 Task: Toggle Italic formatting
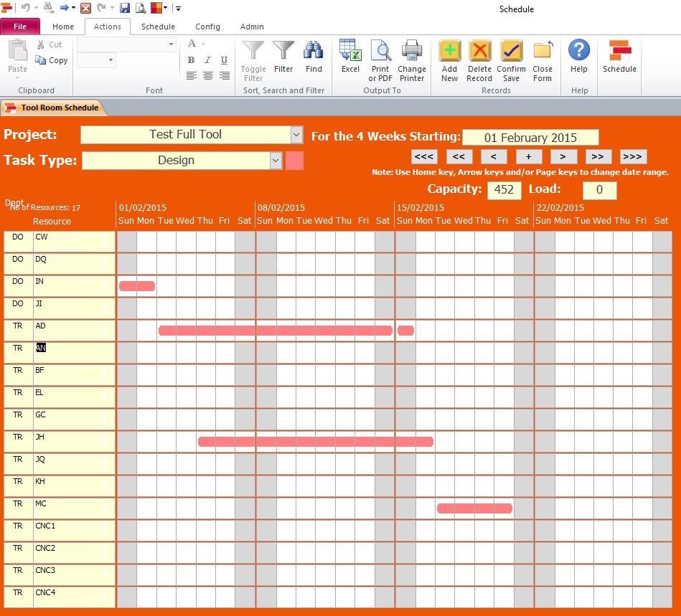207,60
